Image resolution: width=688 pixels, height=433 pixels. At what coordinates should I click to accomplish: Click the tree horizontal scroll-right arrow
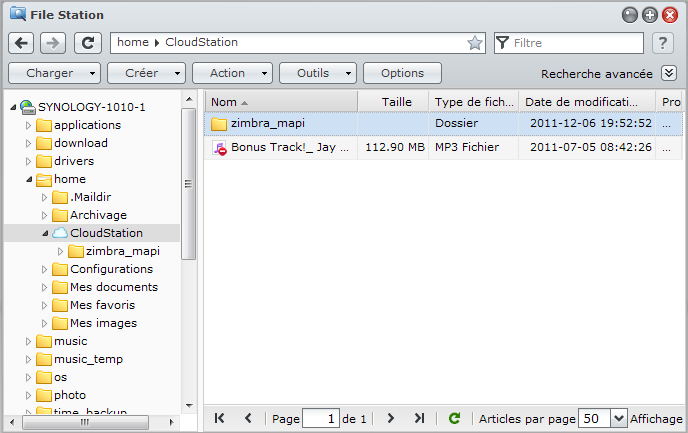click(x=172, y=422)
